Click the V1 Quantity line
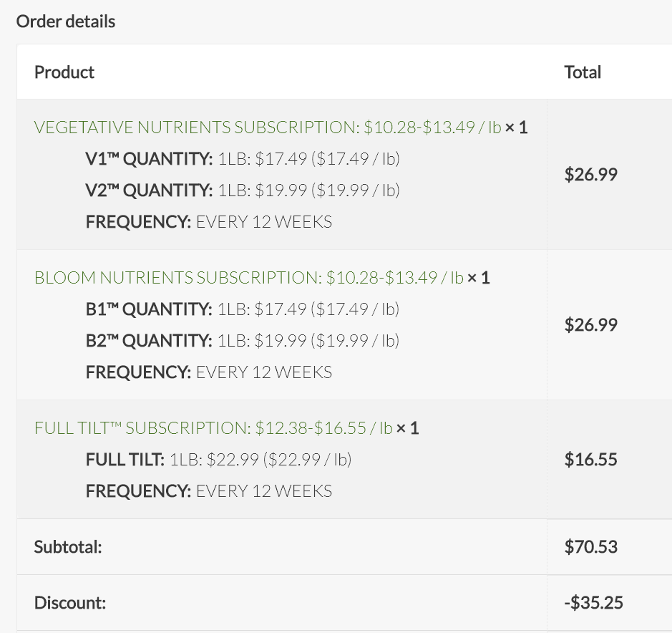This screenshot has height=633, width=672. point(242,159)
